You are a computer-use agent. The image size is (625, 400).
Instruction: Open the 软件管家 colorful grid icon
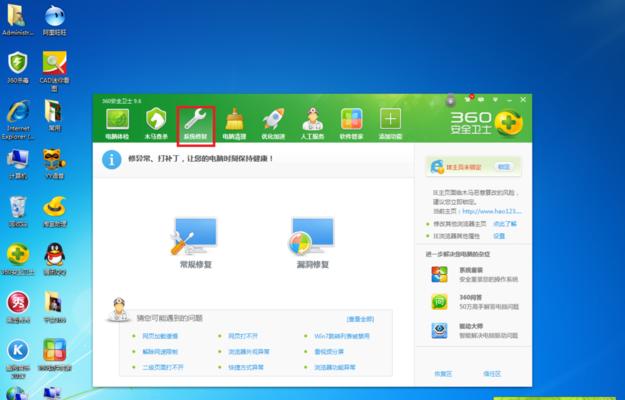tap(351, 124)
